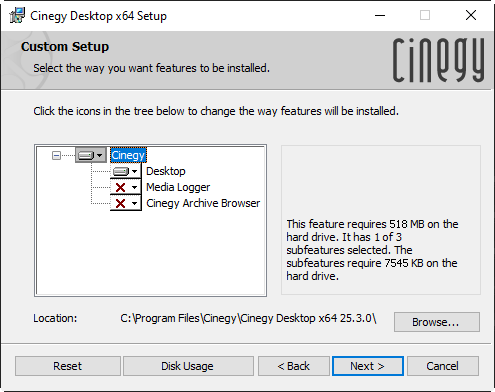Image resolution: width=495 pixels, height=392 pixels.
Task: Open the Cinegy root feature install dropdown
Action: [91, 155]
